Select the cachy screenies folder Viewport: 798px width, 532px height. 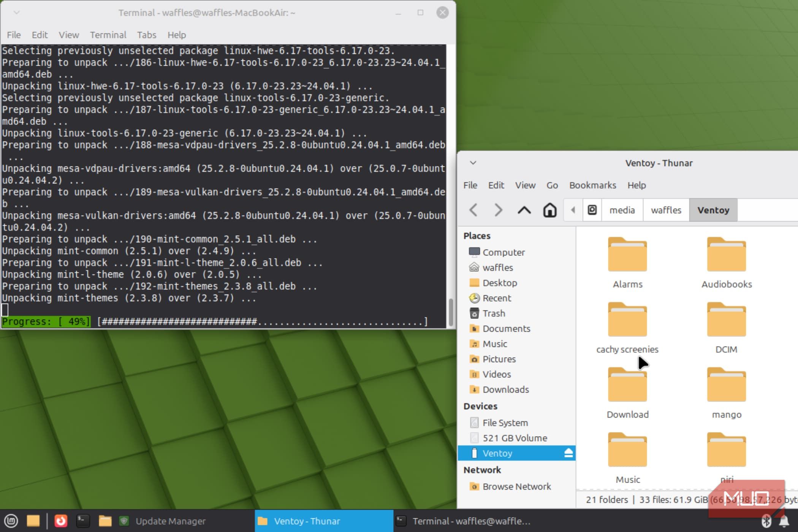[x=627, y=328]
